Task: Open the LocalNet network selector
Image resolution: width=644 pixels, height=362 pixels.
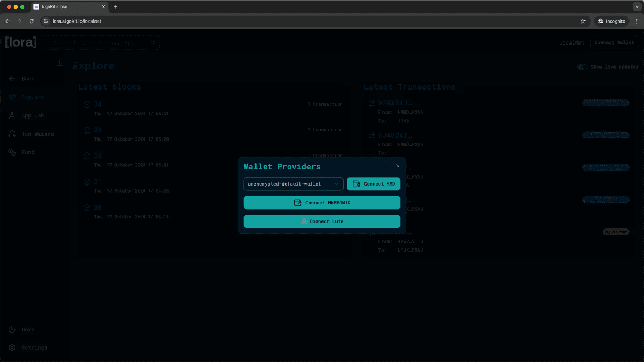Action: (x=572, y=42)
